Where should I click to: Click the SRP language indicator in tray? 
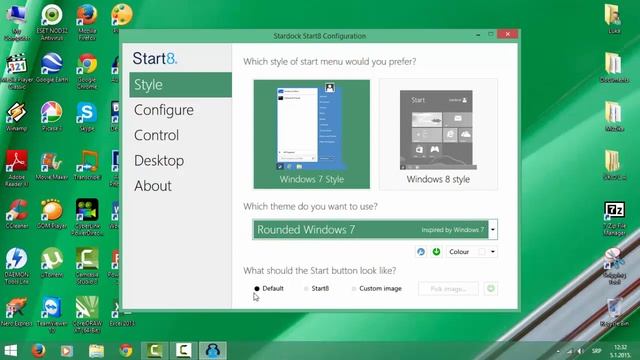596,351
